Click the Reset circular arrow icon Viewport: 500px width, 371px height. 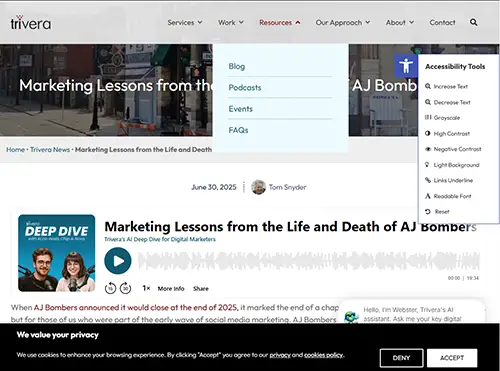[428, 212]
